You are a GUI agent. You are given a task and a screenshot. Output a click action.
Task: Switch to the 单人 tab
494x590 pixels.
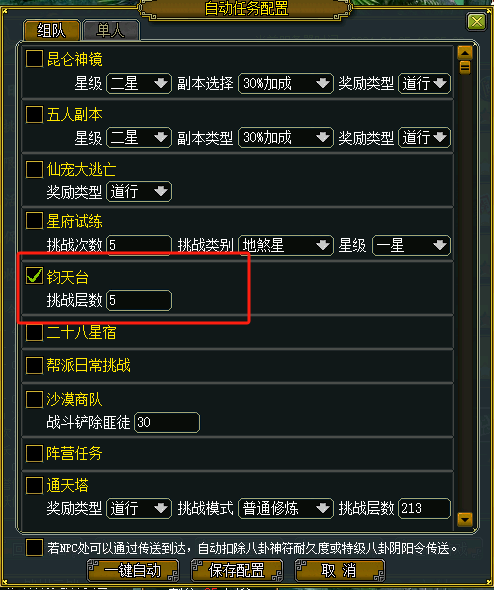click(111, 30)
